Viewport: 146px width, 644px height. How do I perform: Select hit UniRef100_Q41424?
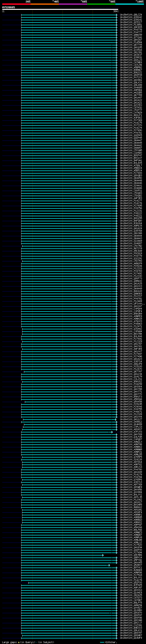click(x=131, y=228)
